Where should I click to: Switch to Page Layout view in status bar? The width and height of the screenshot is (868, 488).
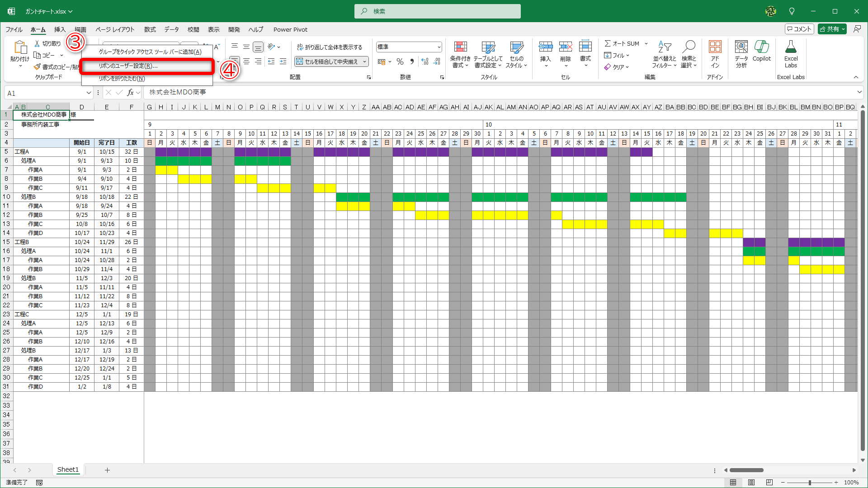pos(751,483)
